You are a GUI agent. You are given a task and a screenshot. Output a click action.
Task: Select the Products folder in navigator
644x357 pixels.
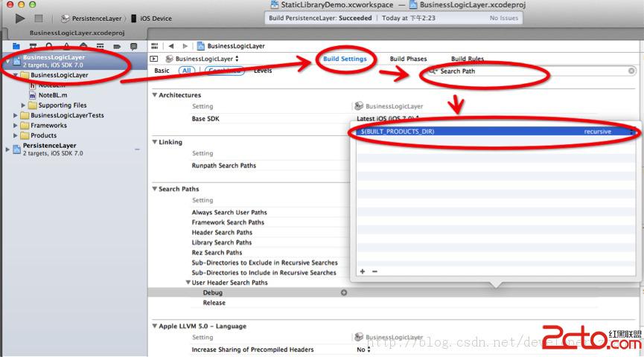43,135
